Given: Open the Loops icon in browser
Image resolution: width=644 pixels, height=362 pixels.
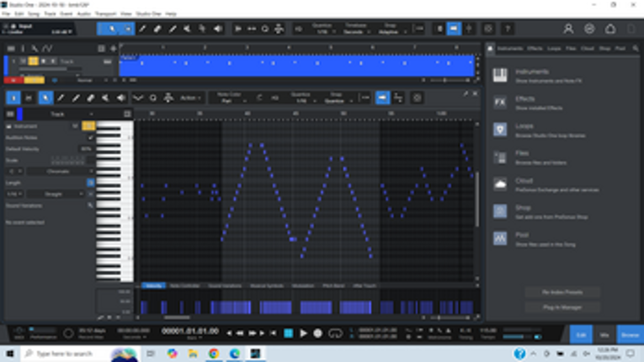Looking at the screenshot, I should pyautogui.click(x=500, y=130).
